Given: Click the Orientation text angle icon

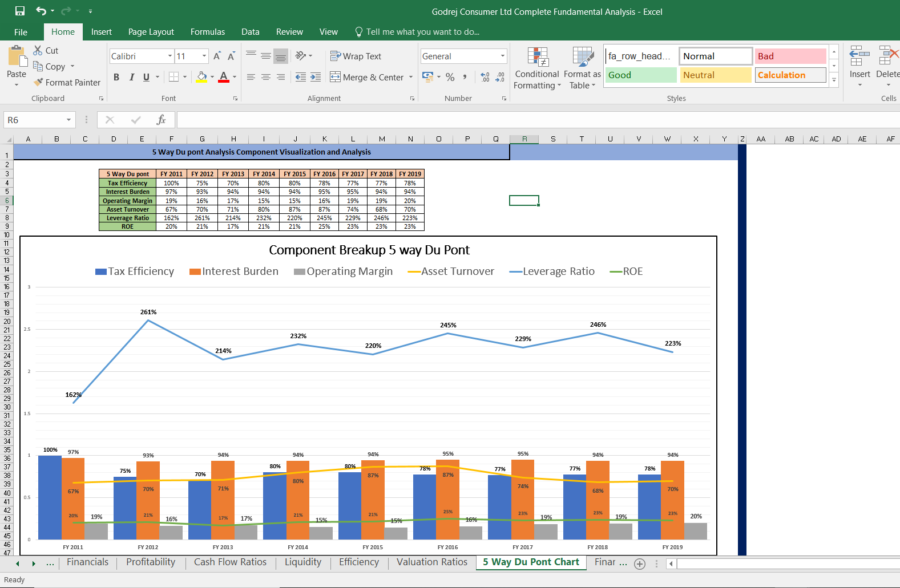Looking at the screenshot, I should [x=301, y=56].
